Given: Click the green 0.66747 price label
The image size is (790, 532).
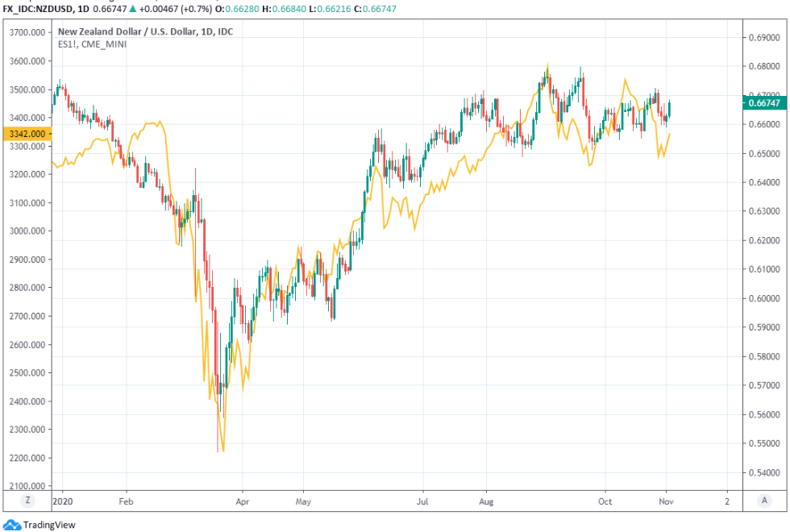Looking at the screenshot, I should point(763,102).
